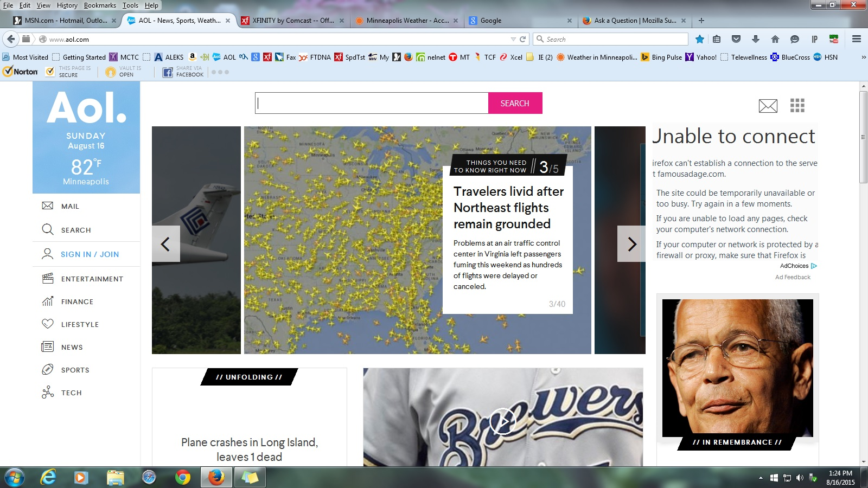Viewport: 868px width, 488px height.
Task: Show hidden system tray icons
Action: [x=761, y=478]
